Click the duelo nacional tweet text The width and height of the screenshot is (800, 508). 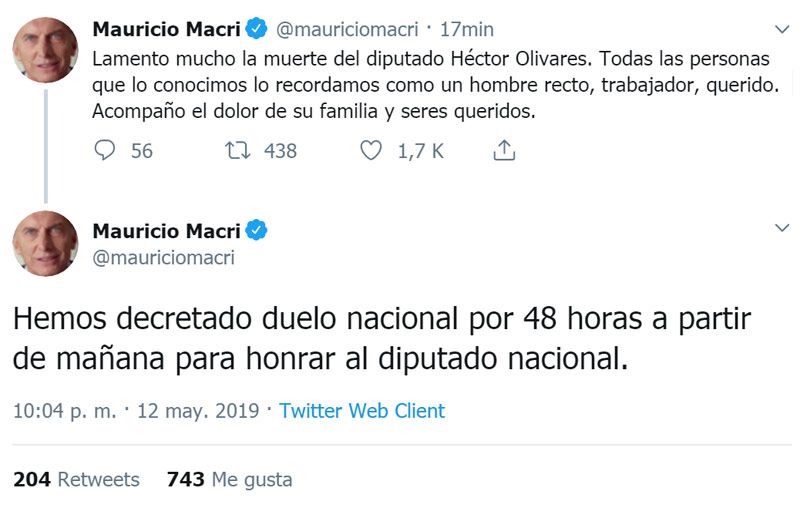click(380, 340)
